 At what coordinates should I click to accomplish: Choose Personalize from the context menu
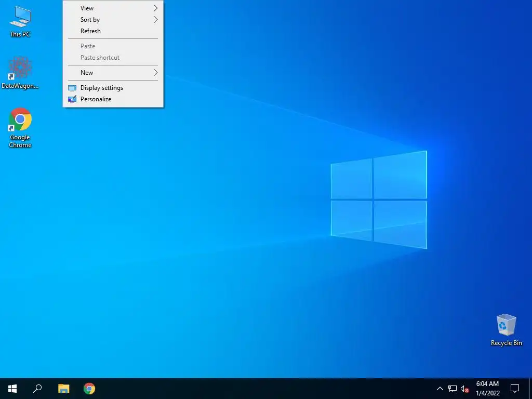(113, 99)
